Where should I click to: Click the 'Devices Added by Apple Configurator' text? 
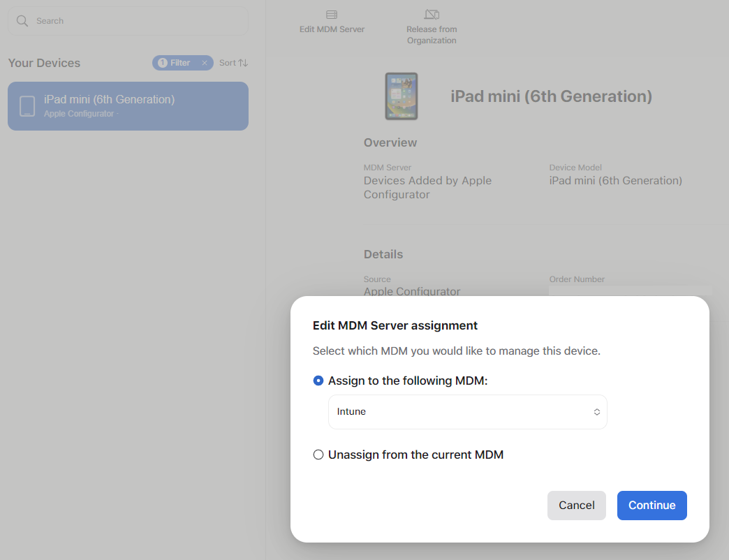427,187
